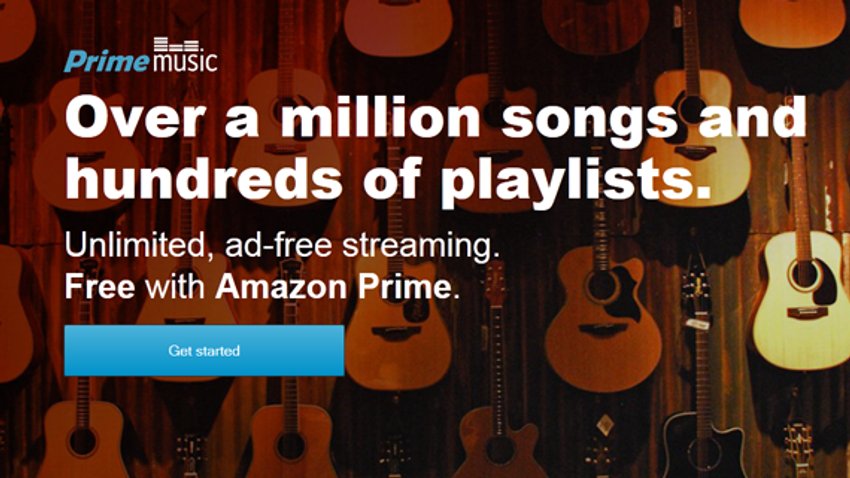Click the headline Over a million songs and
The image size is (850, 478).
435,118
